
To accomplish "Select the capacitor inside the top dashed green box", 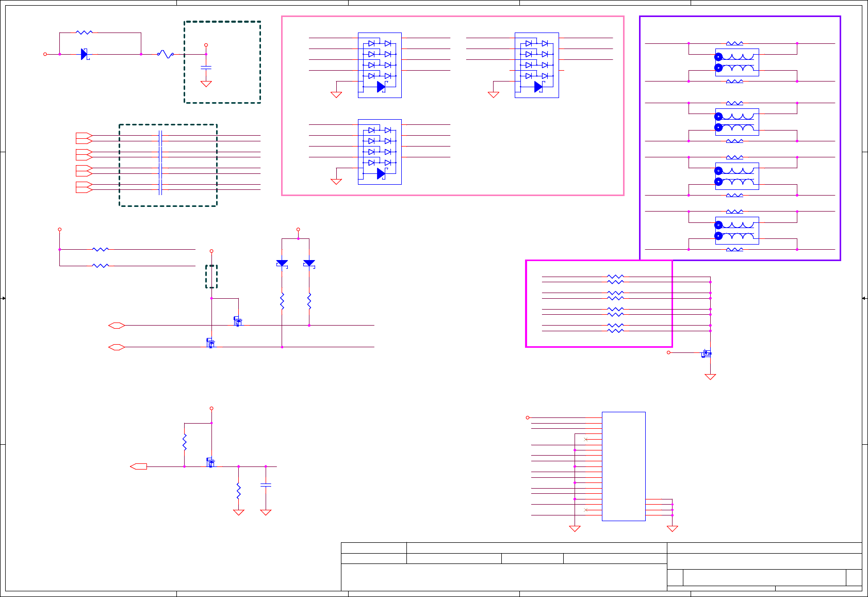I will pyautogui.click(x=206, y=67).
